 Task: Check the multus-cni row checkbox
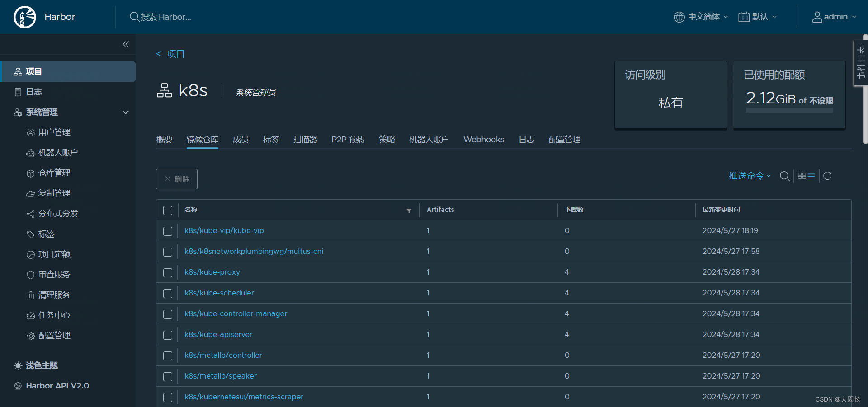click(168, 252)
